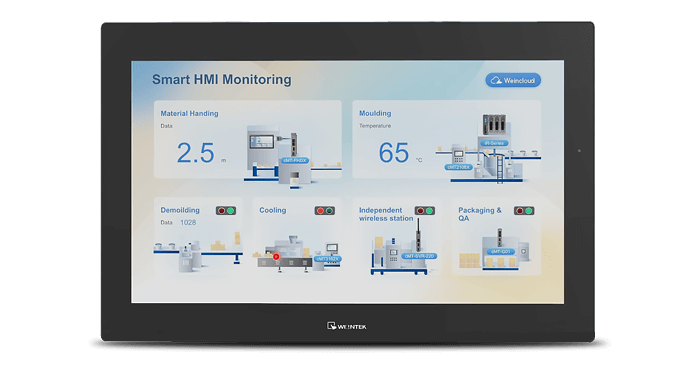Click the cMT-SVR-220 station label
The height and width of the screenshot is (375, 700).
[419, 256]
